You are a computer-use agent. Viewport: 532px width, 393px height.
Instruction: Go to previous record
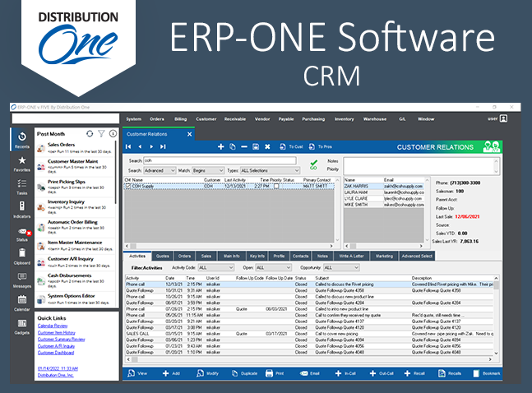[x=140, y=146]
